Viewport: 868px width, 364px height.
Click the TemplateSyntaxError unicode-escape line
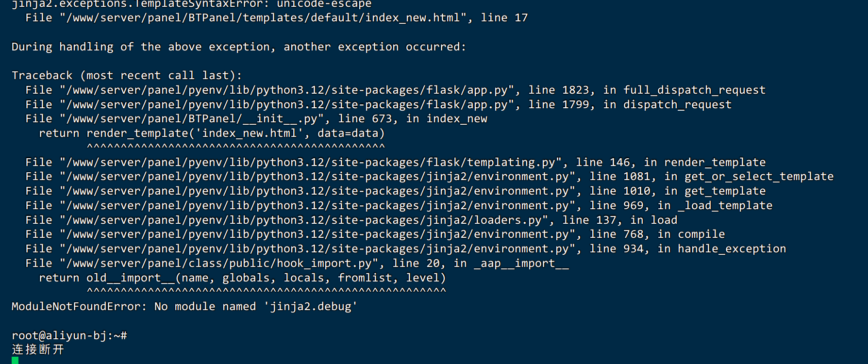coord(192,4)
